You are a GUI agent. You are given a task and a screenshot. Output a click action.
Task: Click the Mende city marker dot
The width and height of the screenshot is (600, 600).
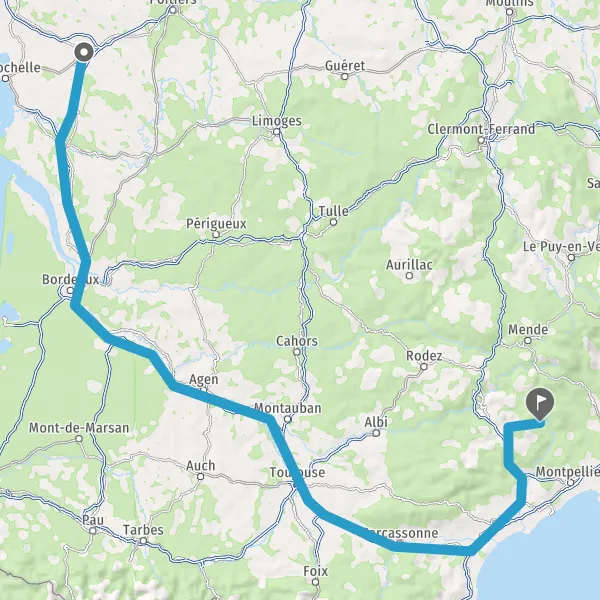[x=528, y=340]
